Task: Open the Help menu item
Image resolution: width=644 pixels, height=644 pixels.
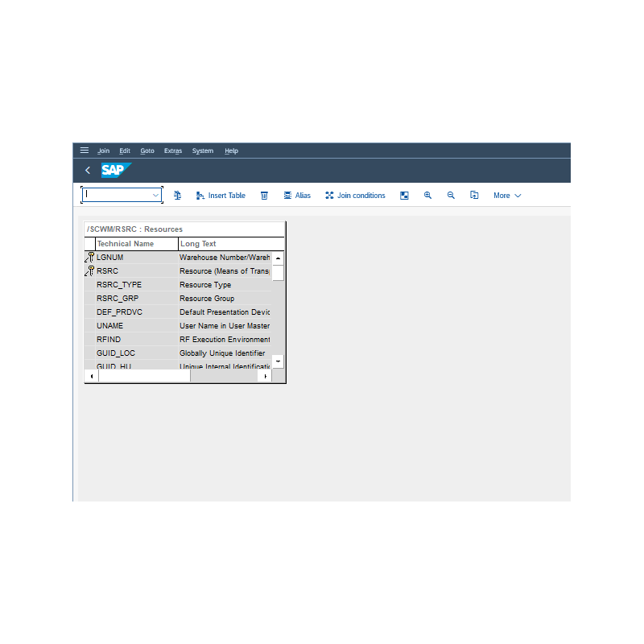Action: [x=231, y=151]
